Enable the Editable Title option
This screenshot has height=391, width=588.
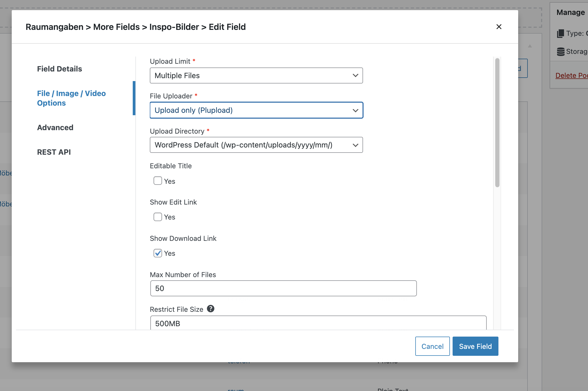tap(158, 181)
